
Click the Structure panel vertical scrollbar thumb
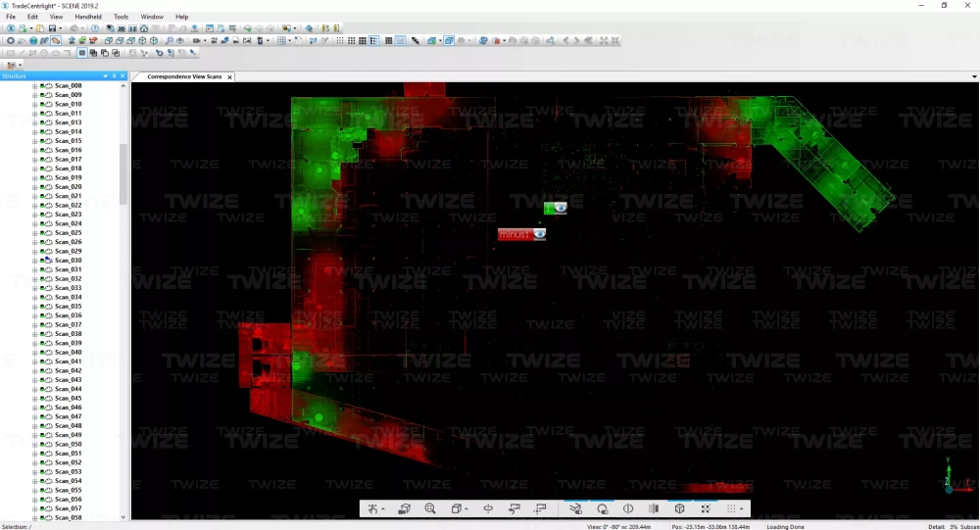click(123, 174)
